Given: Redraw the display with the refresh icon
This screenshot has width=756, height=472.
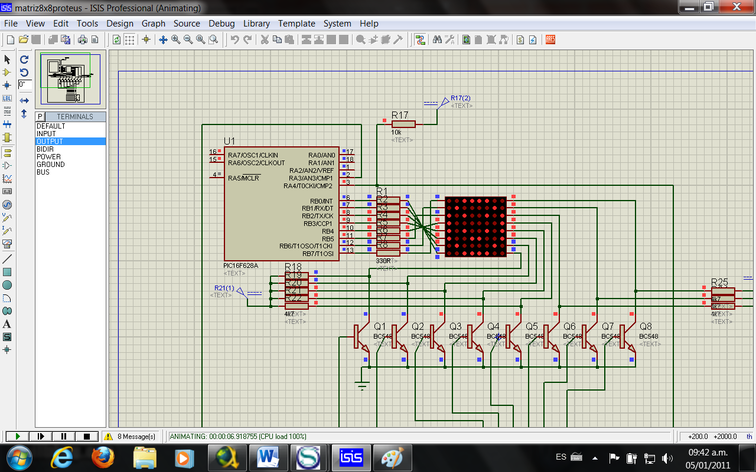Looking at the screenshot, I should pyautogui.click(x=117, y=40).
